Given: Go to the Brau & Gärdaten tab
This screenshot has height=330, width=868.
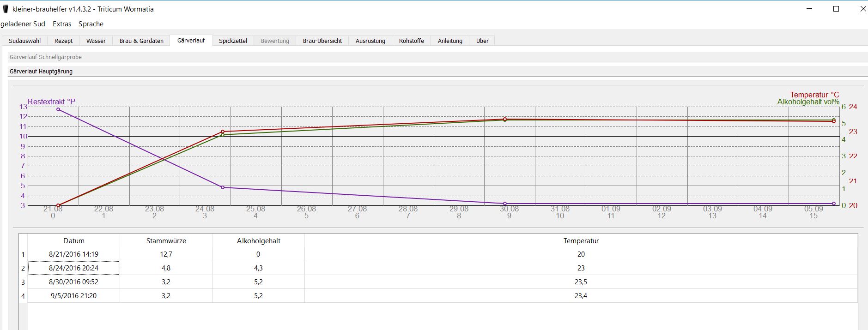Looking at the screenshot, I should [141, 41].
